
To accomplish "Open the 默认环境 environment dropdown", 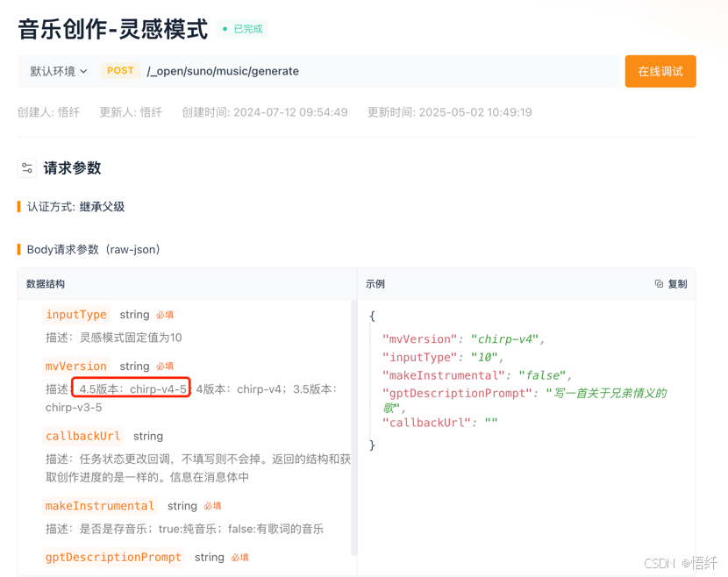I will pyautogui.click(x=59, y=71).
